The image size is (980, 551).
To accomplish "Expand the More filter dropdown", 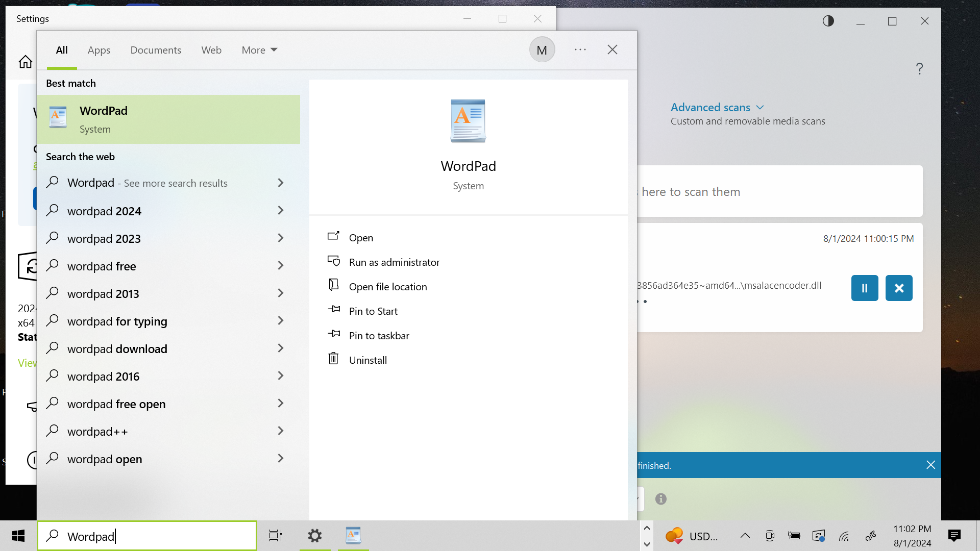I will [x=259, y=50].
